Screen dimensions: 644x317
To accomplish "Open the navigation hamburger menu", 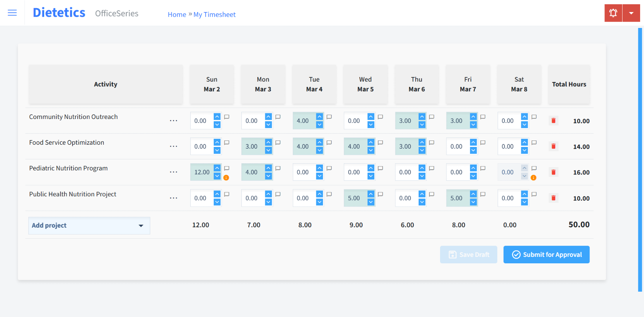I will tap(12, 12).
